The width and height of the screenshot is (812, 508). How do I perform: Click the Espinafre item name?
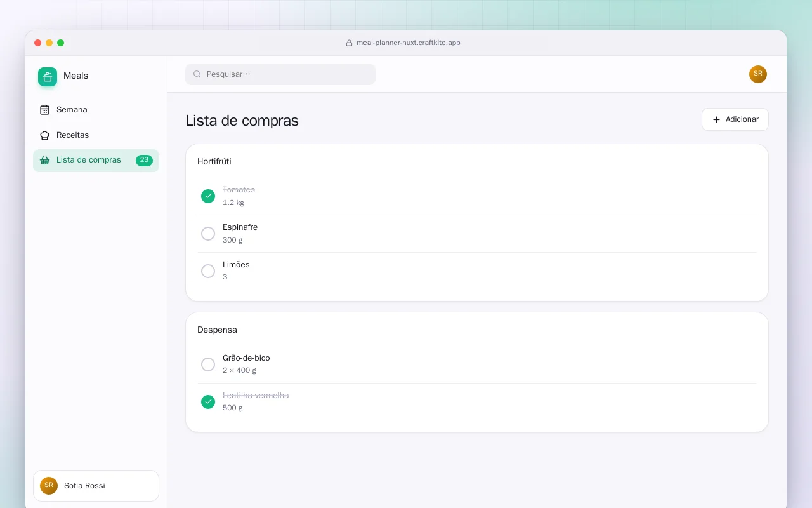[x=240, y=227]
